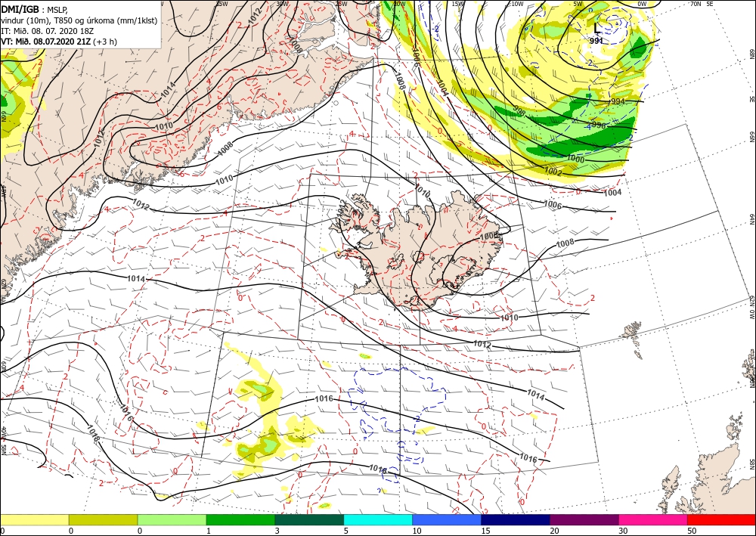Click the legend value label '30'
This screenshot has height=536, width=756.
622,531
